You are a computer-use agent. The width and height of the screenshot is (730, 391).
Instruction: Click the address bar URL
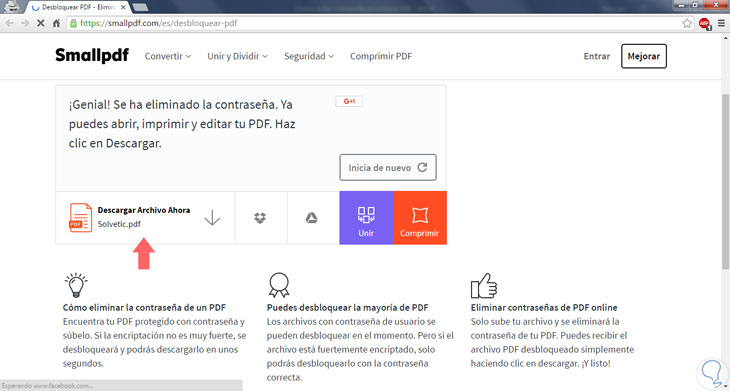coord(159,23)
